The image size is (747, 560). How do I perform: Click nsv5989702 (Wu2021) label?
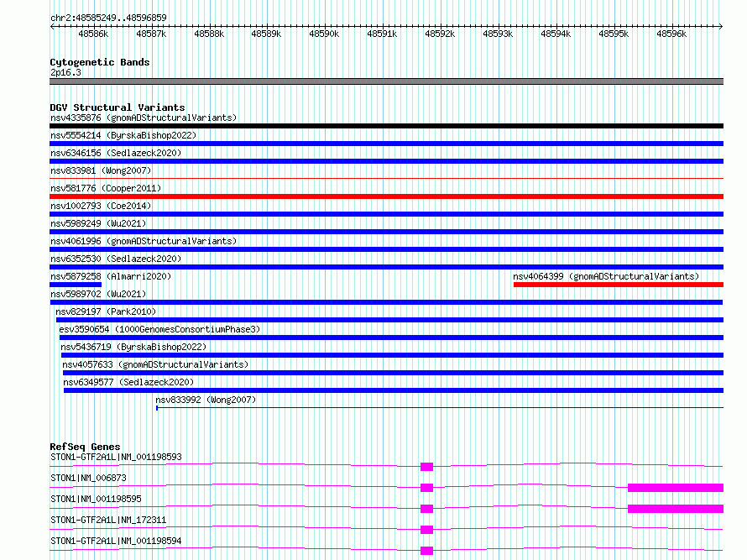tap(98, 294)
